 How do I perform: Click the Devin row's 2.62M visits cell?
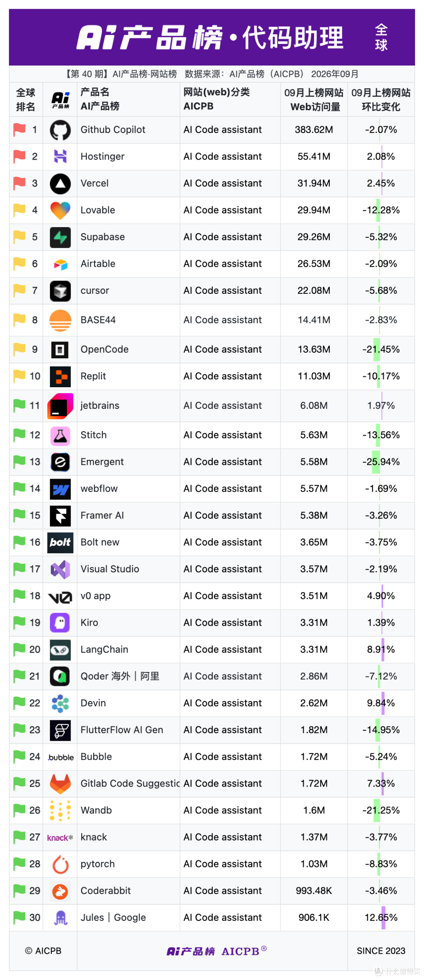pos(314,703)
